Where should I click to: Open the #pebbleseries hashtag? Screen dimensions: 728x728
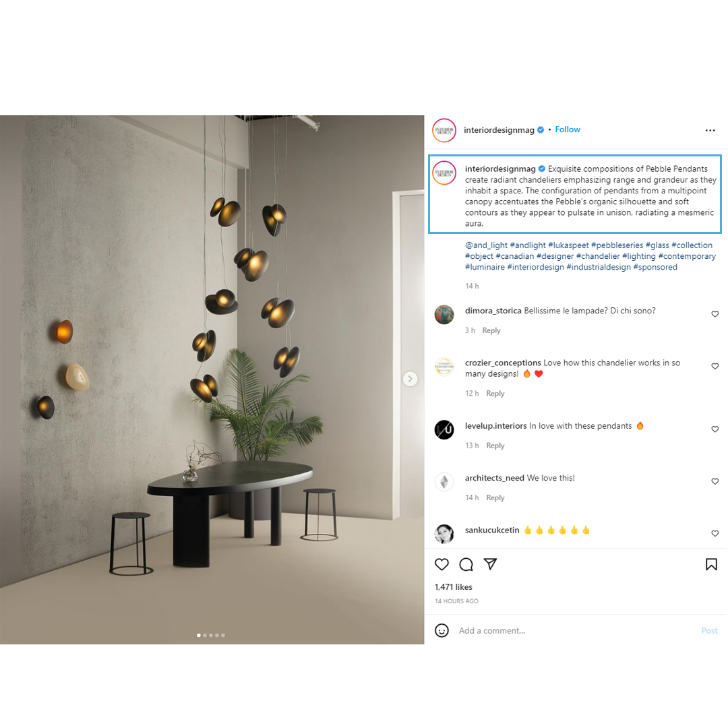[617, 245]
